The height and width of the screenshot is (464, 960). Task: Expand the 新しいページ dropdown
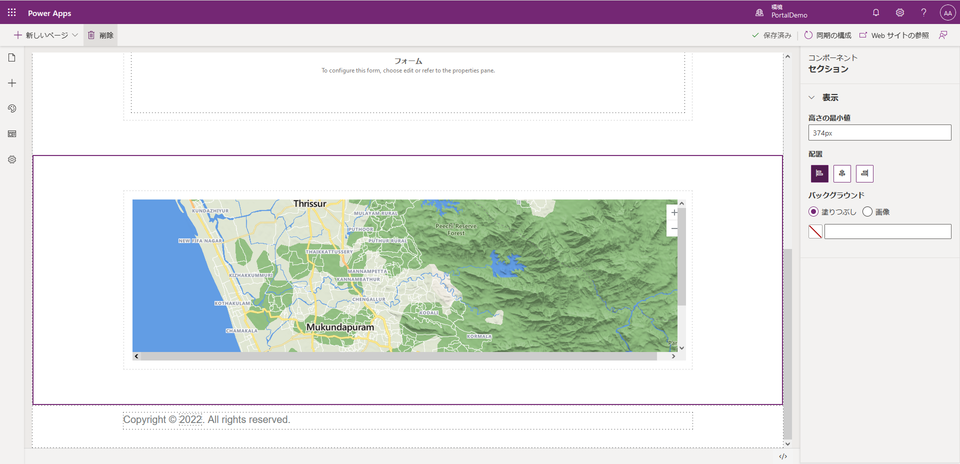pos(75,35)
